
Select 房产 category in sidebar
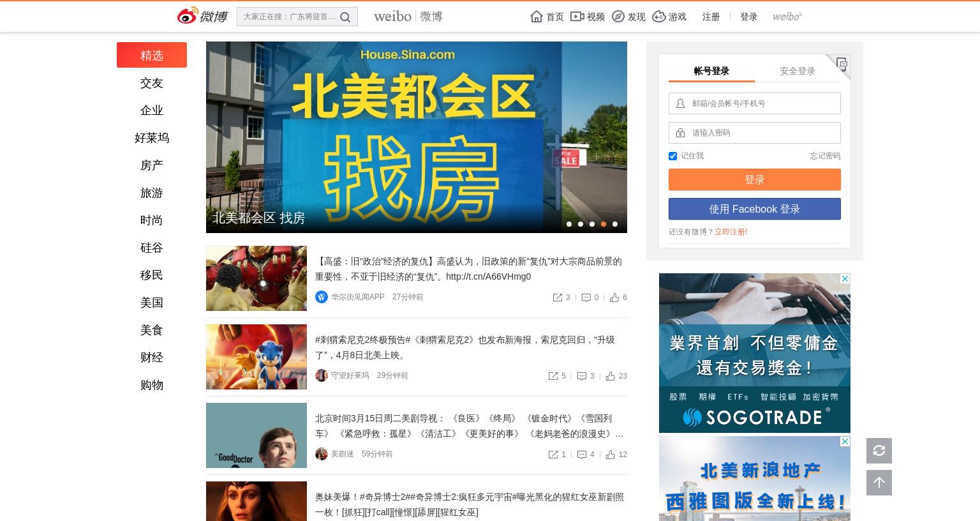152,165
